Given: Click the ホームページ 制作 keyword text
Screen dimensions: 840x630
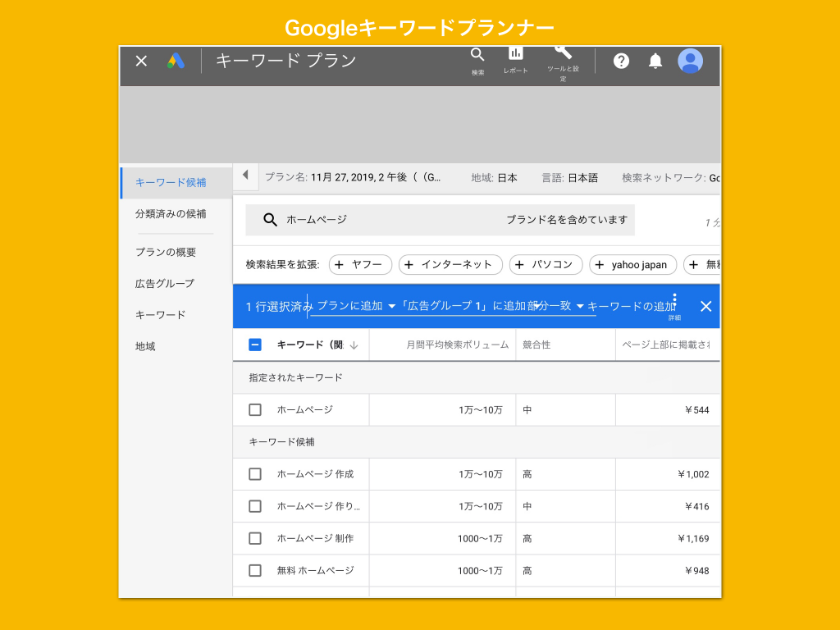Looking at the screenshot, I should coord(315,538).
